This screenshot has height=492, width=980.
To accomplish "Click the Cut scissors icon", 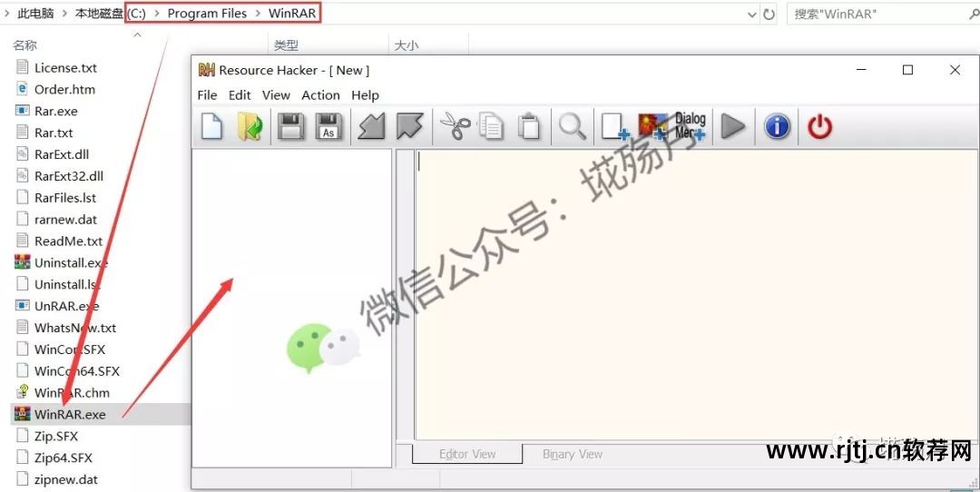I will (x=455, y=126).
